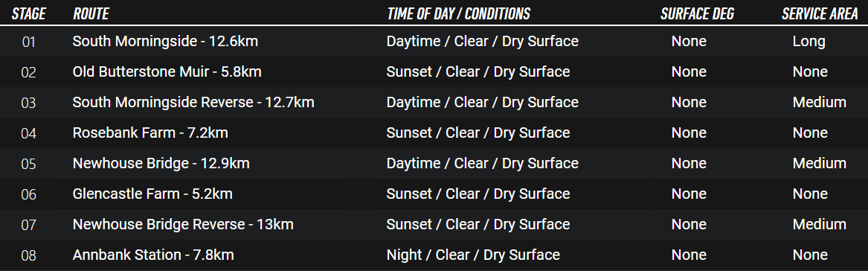Click stage 02 Sunset conditions cell
Screen dimensions: 868x271
tap(478, 72)
